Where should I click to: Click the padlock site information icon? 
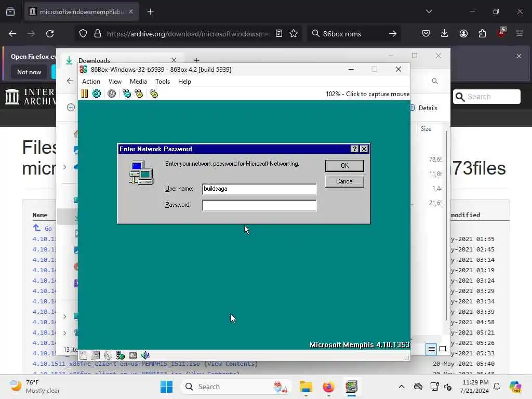tap(98, 34)
